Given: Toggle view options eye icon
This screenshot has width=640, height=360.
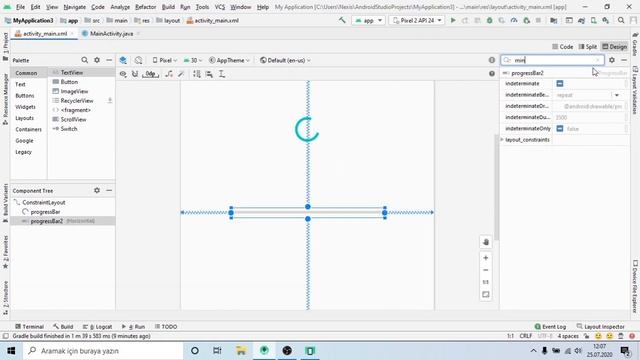Looking at the screenshot, I should click(123, 74).
